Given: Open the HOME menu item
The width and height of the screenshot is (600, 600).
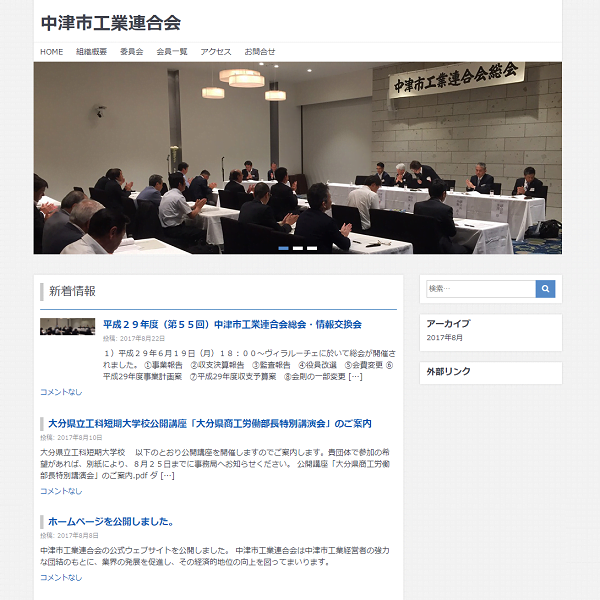Looking at the screenshot, I should point(52,52).
